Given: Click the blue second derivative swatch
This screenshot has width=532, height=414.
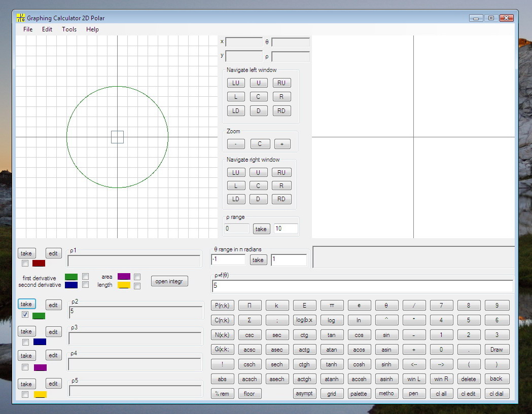Looking at the screenshot, I should (71, 285).
